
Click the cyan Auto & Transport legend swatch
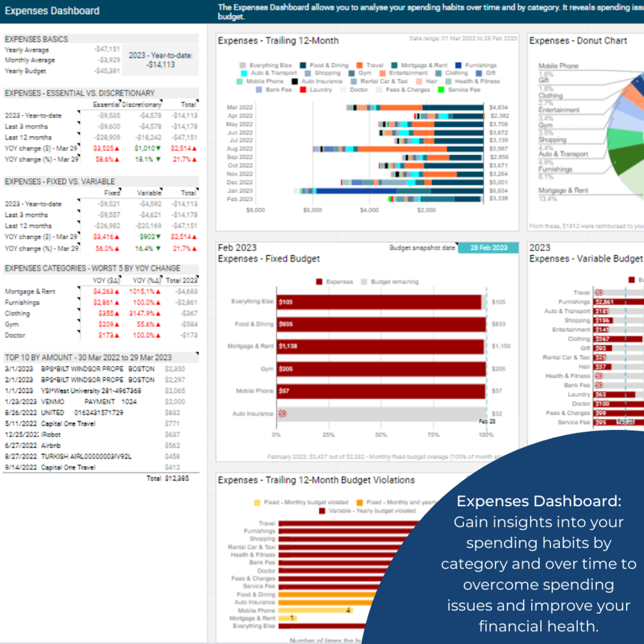coord(244,73)
